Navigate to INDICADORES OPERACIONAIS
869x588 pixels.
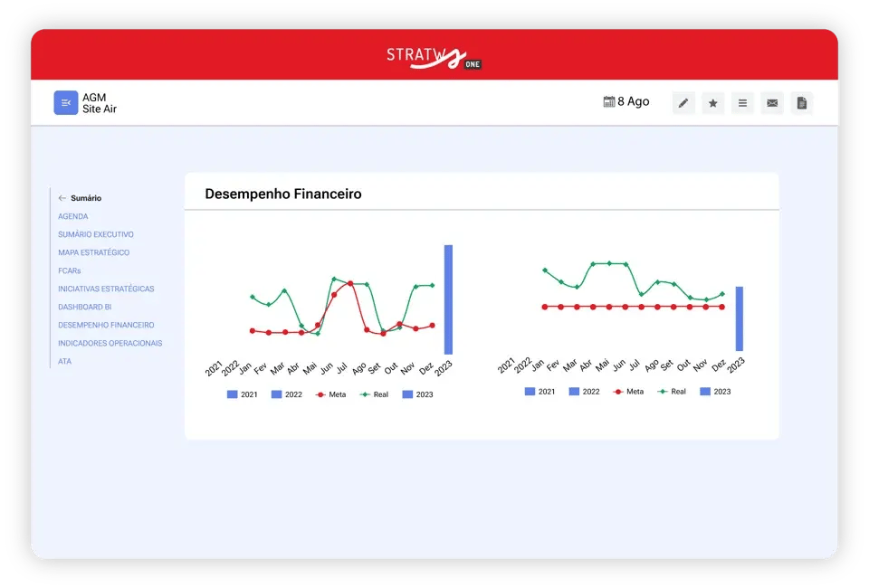tap(110, 343)
